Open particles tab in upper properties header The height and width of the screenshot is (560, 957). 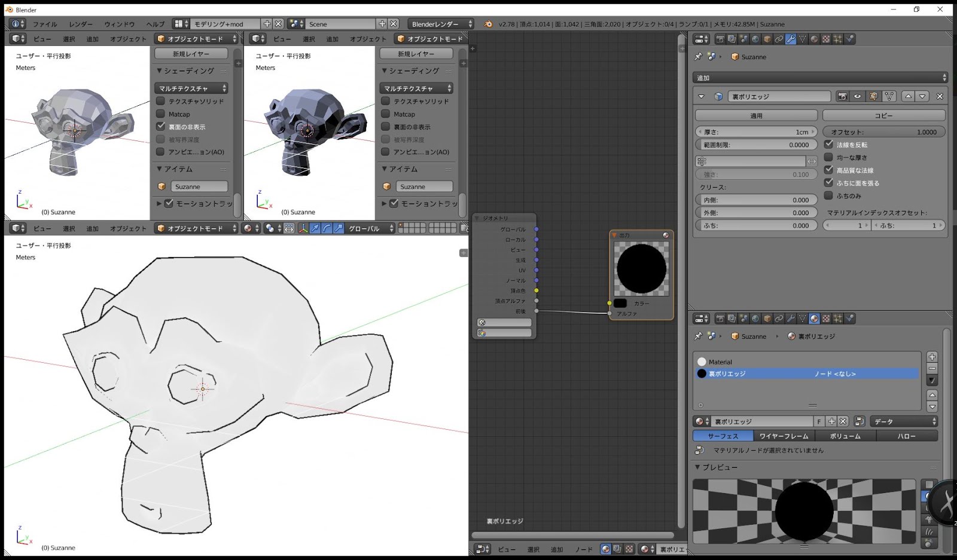pyautogui.click(x=838, y=39)
